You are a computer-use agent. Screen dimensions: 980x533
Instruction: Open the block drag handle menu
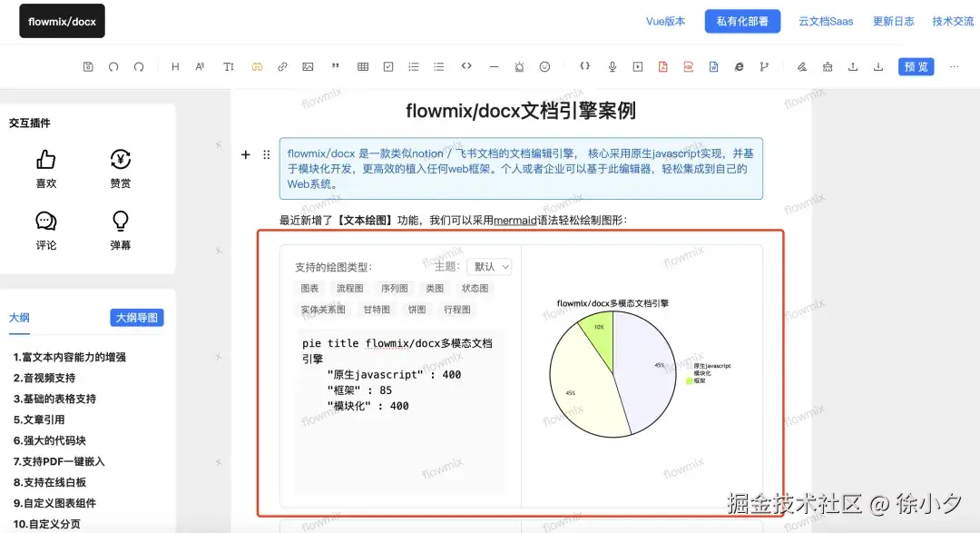[266, 154]
